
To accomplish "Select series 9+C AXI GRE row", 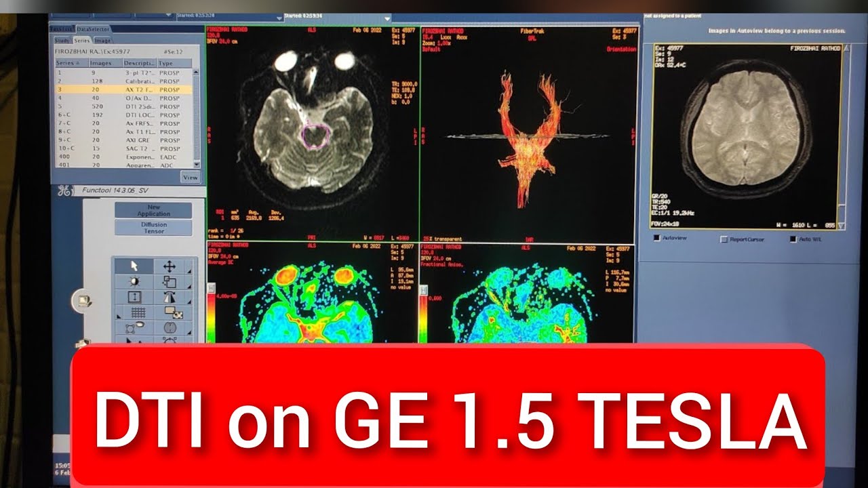I will (123, 140).
